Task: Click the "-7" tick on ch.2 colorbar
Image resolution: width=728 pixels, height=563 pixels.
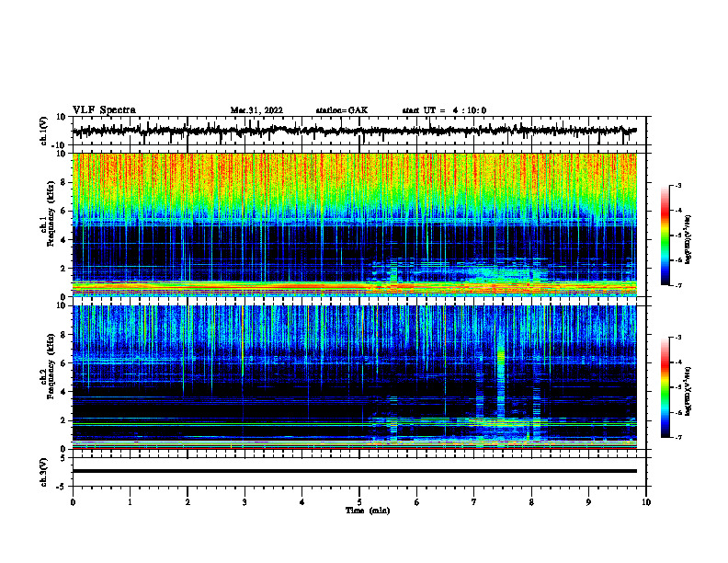Action: [677, 437]
